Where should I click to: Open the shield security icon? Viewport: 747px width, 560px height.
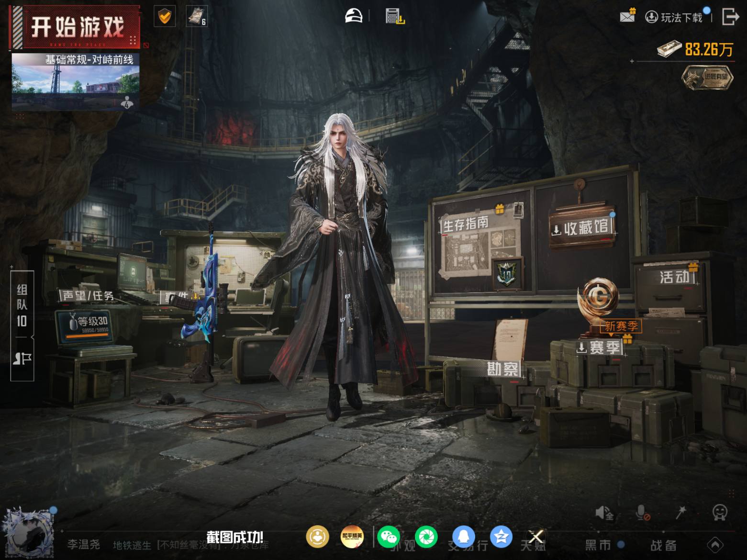pos(165,17)
